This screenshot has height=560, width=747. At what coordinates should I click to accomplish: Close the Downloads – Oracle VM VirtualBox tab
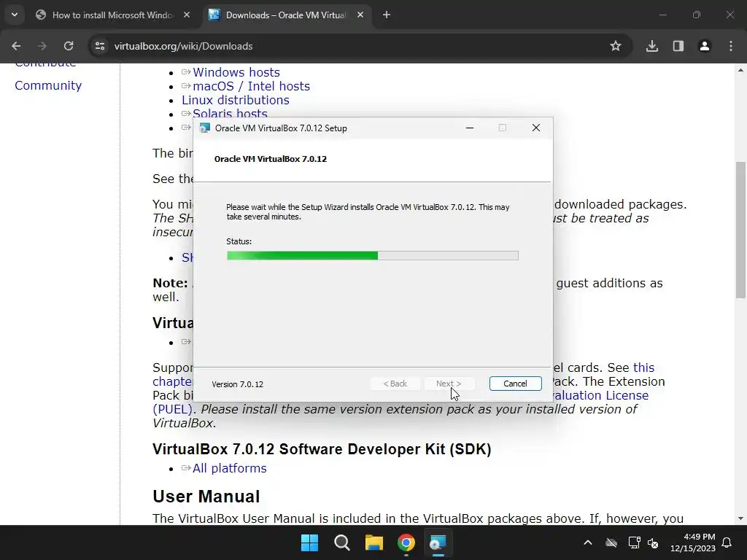(x=360, y=15)
